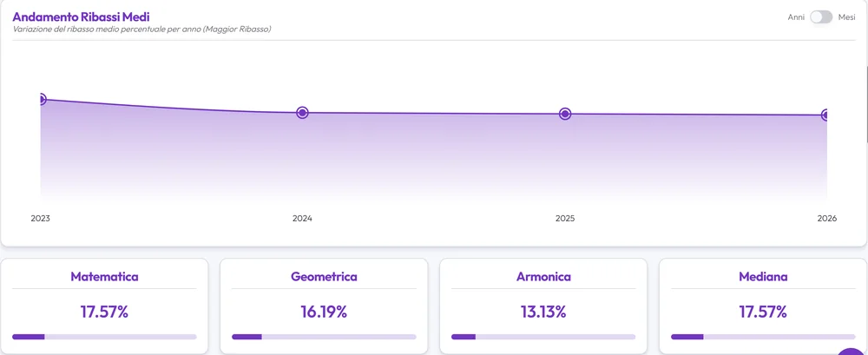Click the 2024 data point marker

click(x=302, y=113)
